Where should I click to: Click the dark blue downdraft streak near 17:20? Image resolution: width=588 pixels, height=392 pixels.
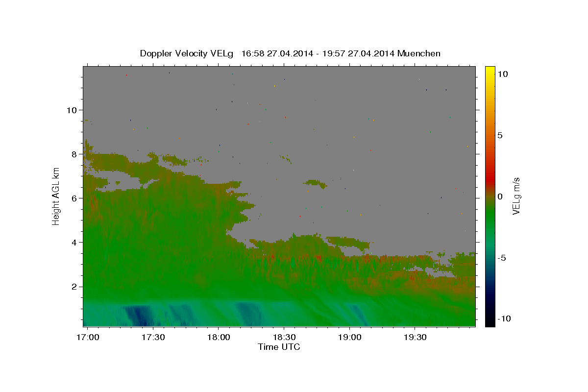tap(137, 315)
